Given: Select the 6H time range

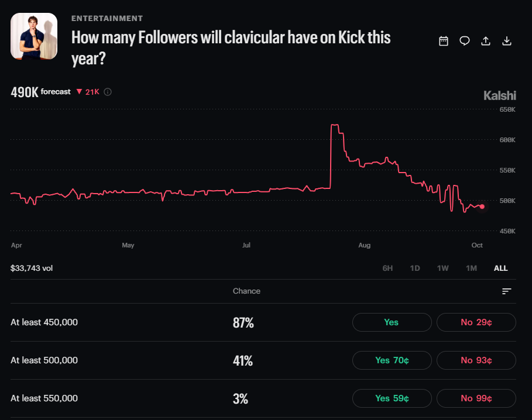Looking at the screenshot, I should pyautogui.click(x=387, y=268).
